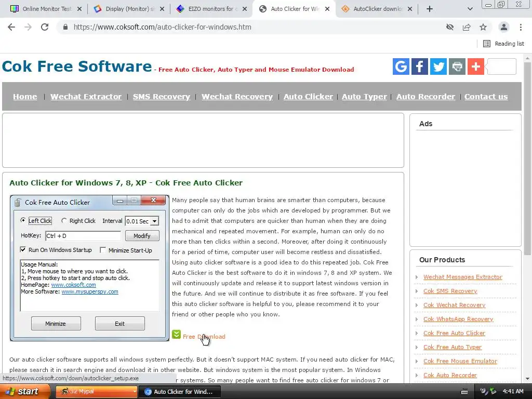The image size is (532, 399).
Task: Open the browser profile icon
Action: (504, 27)
